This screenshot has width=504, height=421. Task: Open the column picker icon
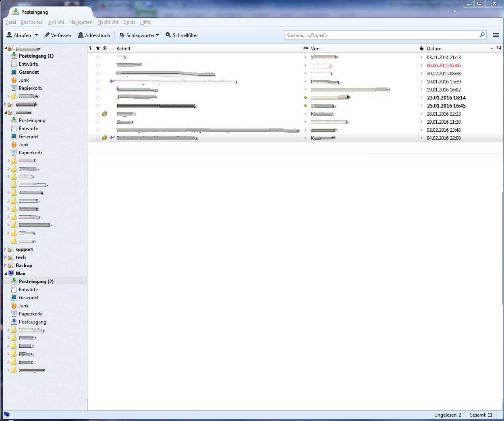[499, 48]
